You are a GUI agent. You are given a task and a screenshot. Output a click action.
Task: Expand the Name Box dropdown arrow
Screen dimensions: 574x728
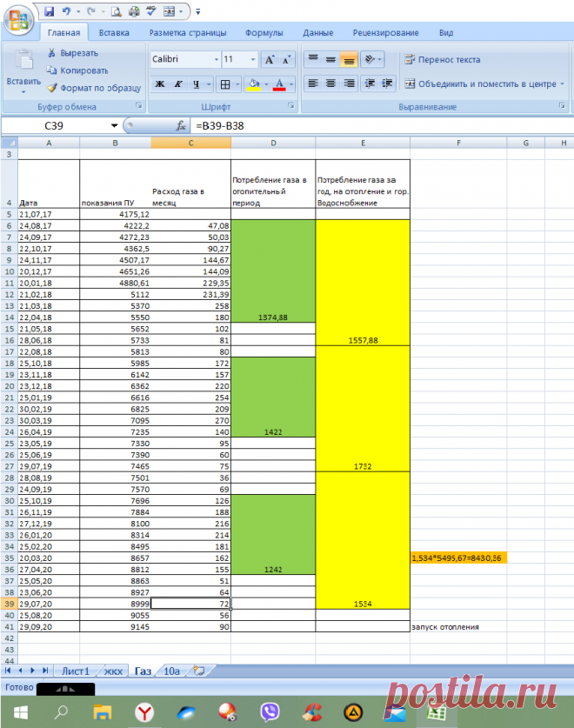pyautogui.click(x=114, y=125)
